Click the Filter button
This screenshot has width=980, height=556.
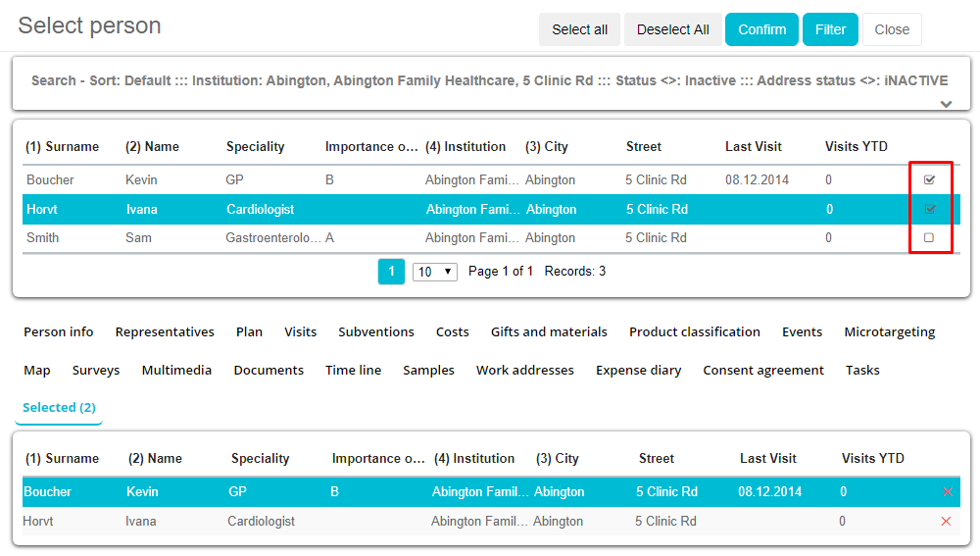(830, 29)
